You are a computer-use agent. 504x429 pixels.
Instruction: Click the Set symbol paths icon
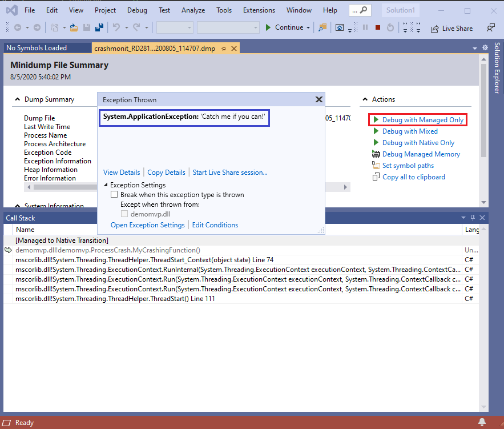(x=377, y=166)
